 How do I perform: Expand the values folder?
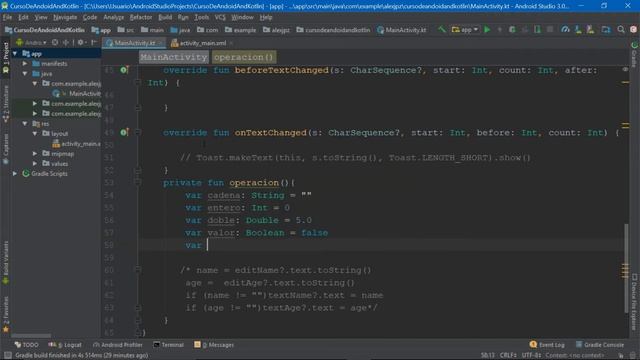[35, 163]
